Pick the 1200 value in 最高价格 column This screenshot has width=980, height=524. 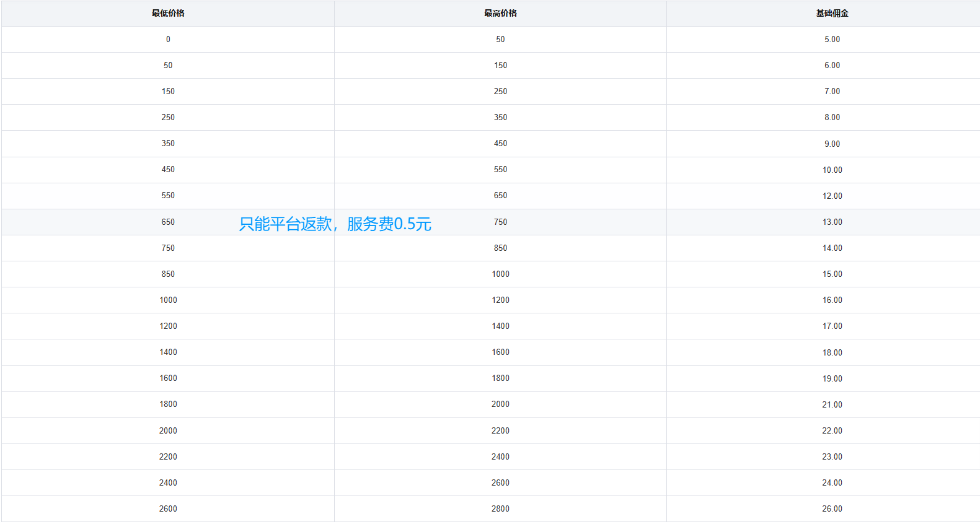tap(500, 300)
